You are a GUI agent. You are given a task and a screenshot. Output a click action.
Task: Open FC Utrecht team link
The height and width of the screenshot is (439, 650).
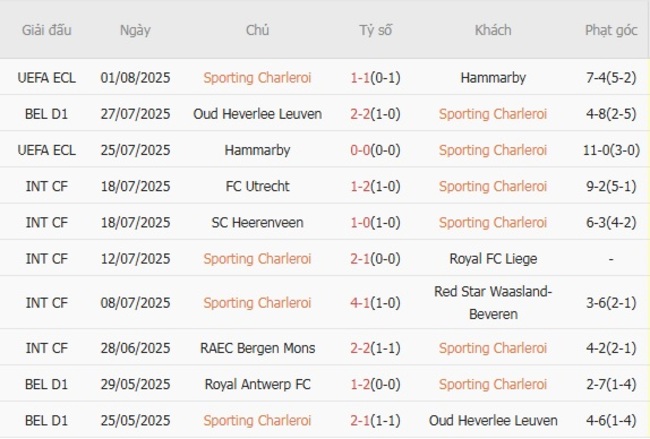click(x=257, y=186)
